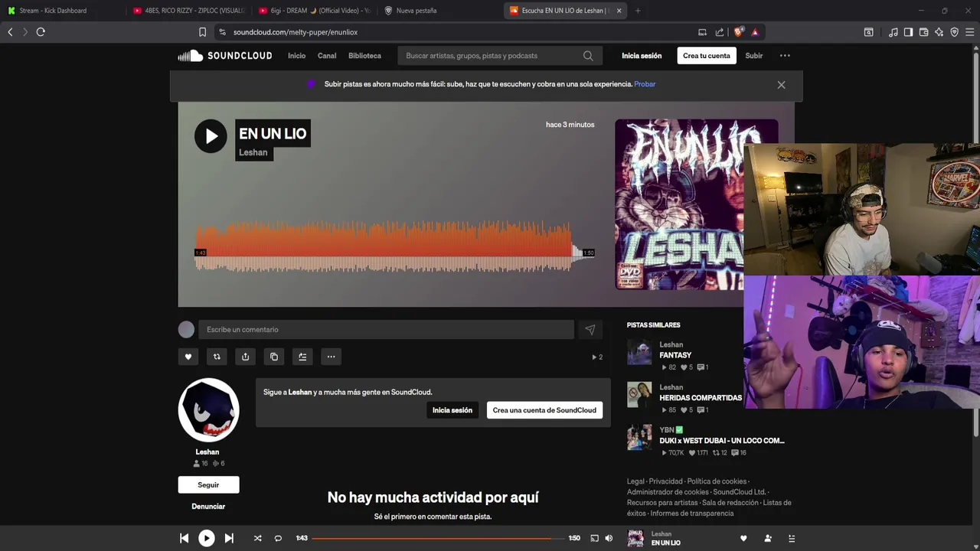
Task: Open the track's More options menu
Action: tap(331, 357)
